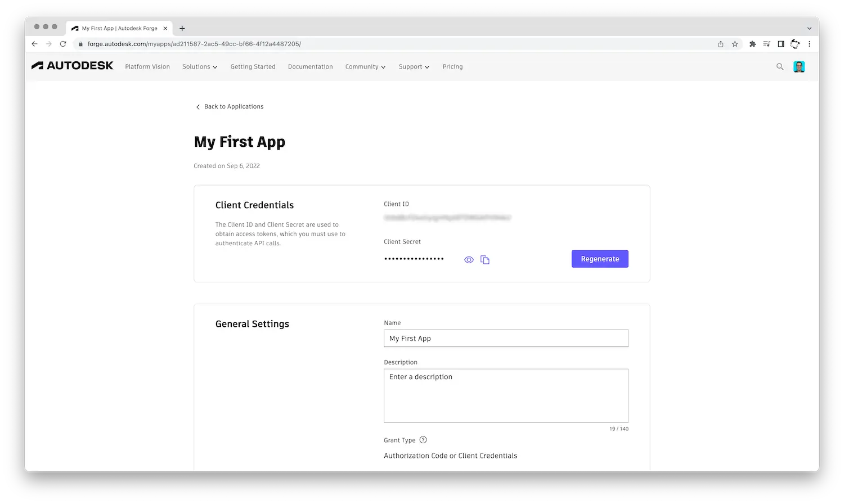This screenshot has width=844, height=504.
Task: Click the 'My First App' page heading
Action: (x=240, y=142)
